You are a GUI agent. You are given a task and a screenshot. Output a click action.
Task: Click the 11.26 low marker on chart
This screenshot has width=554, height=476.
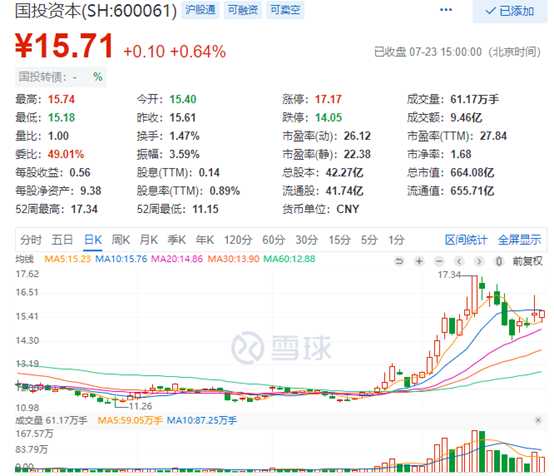tap(140, 406)
